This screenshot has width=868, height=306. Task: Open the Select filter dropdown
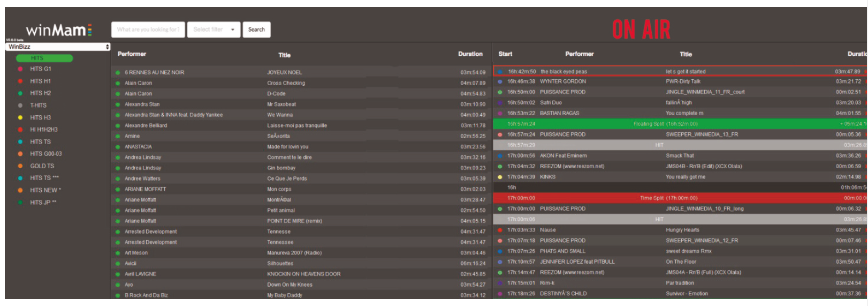tap(213, 29)
